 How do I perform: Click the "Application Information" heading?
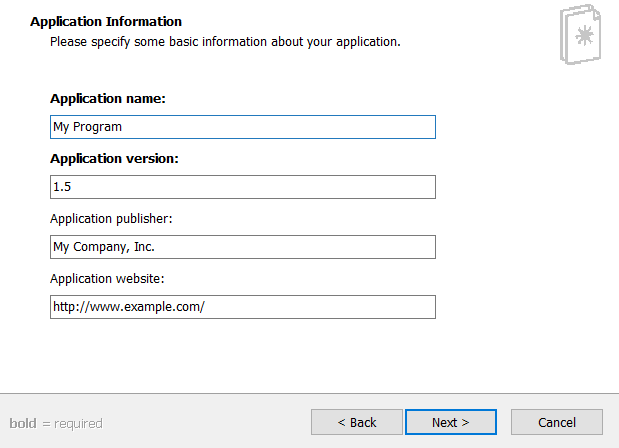coord(106,21)
